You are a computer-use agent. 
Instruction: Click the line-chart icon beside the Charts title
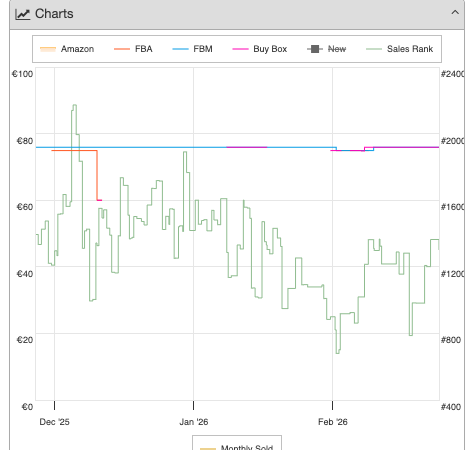tap(23, 14)
